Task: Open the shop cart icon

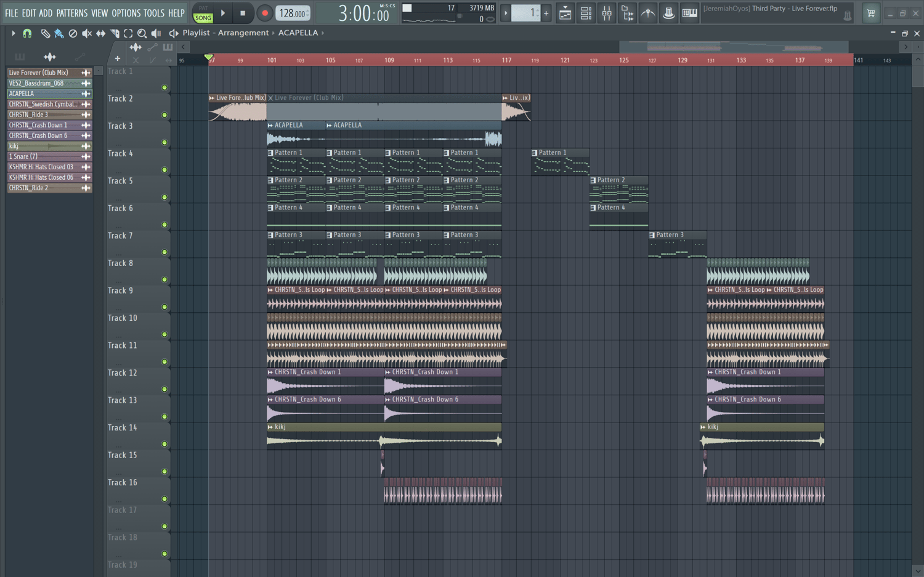Action: 870,13
